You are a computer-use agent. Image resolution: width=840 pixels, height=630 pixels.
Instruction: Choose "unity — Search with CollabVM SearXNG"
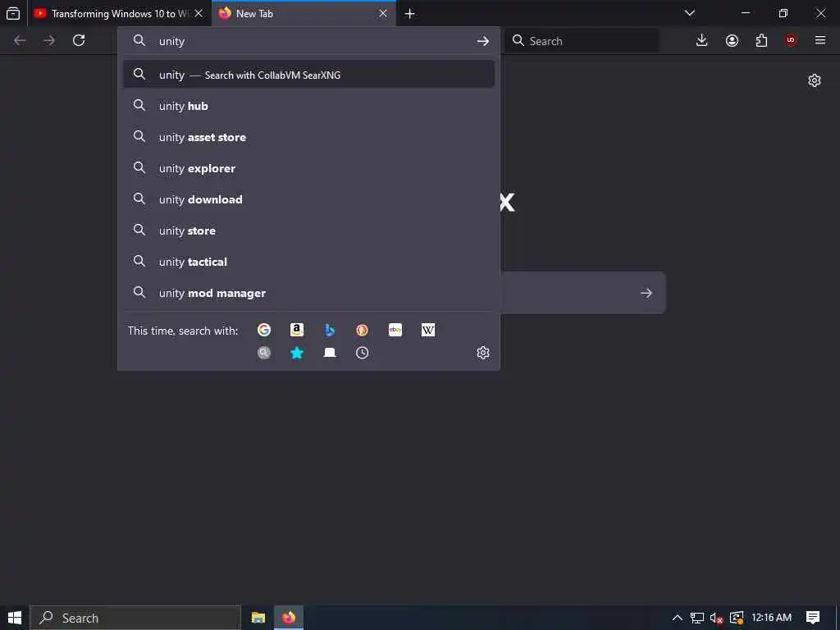click(x=308, y=75)
